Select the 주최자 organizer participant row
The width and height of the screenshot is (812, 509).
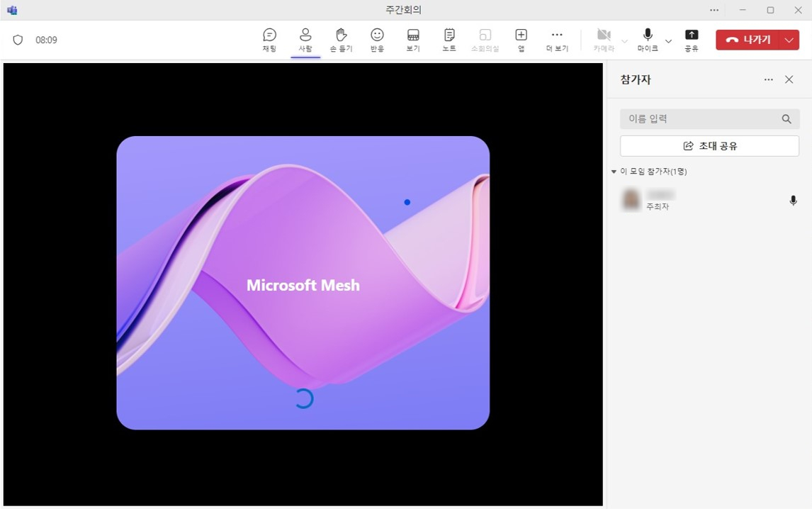[x=709, y=200]
